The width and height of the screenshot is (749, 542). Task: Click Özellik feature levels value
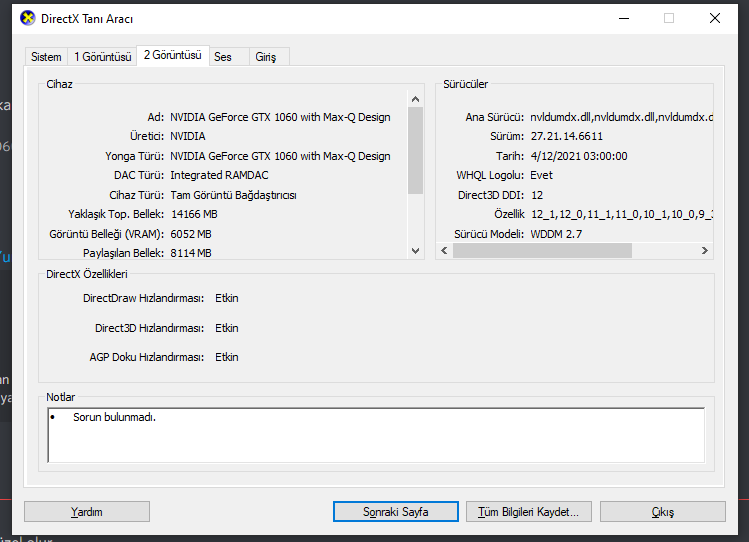pyautogui.click(x=622, y=214)
